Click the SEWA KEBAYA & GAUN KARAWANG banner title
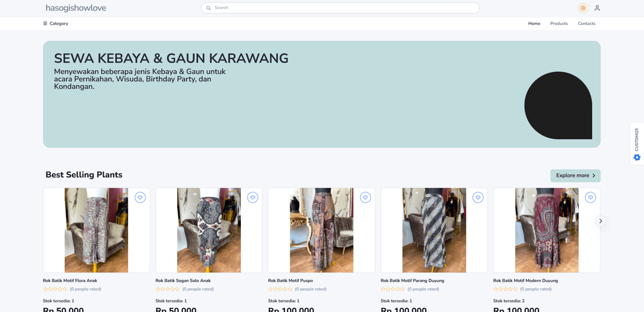 tap(171, 58)
